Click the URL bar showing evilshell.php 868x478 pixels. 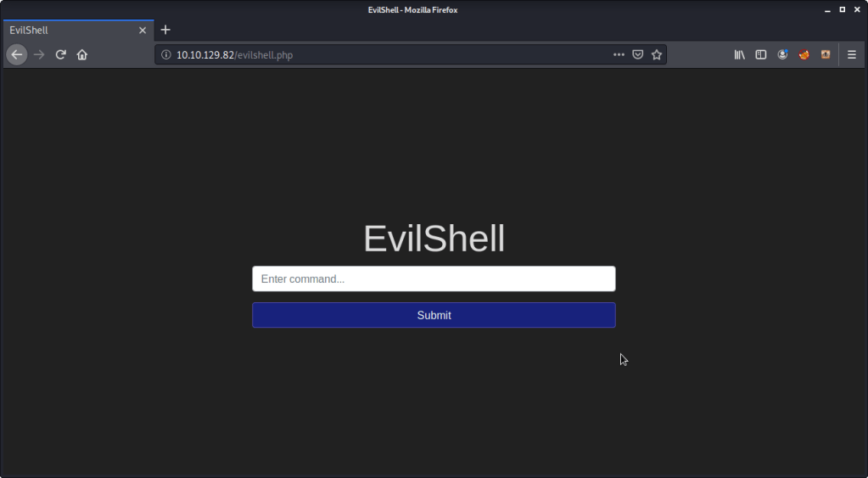pyautogui.click(x=382, y=54)
